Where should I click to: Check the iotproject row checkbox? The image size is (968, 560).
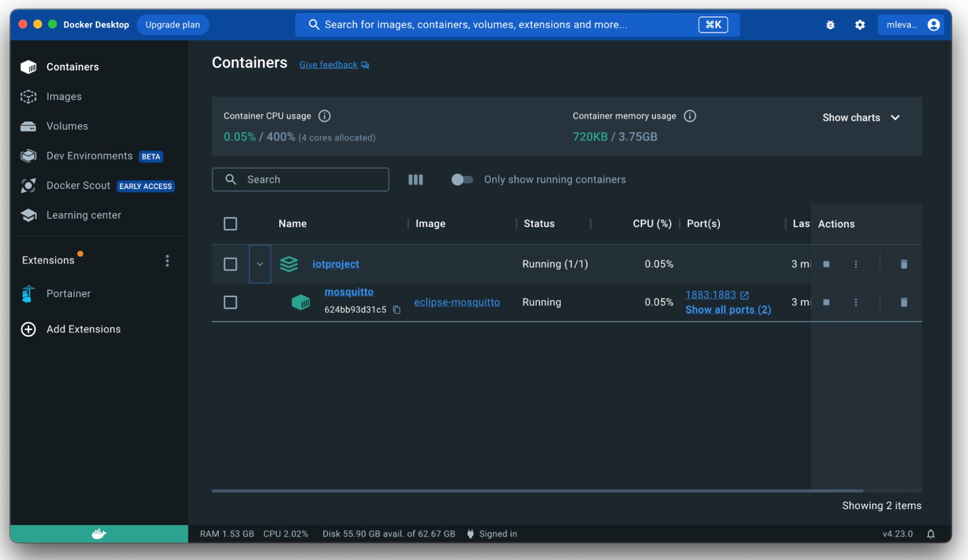pyautogui.click(x=230, y=264)
